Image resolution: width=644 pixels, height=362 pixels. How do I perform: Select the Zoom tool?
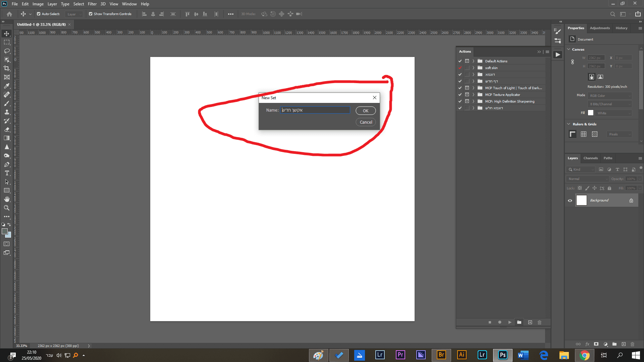[7, 208]
